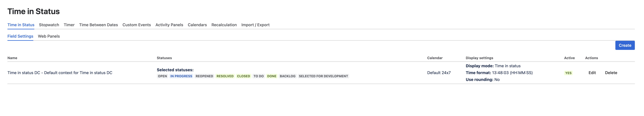Delete the Time in status DC field
Viewport: 644px width, 116px height.
[x=611, y=72]
